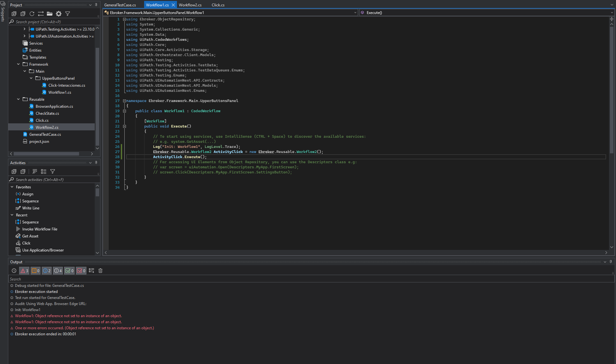The image size is (616, 364).
Task: Toggle error messages filter showing 3
Action: click(25, 271)
